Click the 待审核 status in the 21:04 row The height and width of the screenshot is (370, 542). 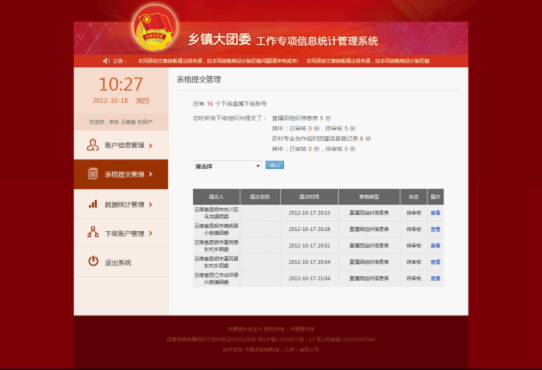click(x=414, y=278)
